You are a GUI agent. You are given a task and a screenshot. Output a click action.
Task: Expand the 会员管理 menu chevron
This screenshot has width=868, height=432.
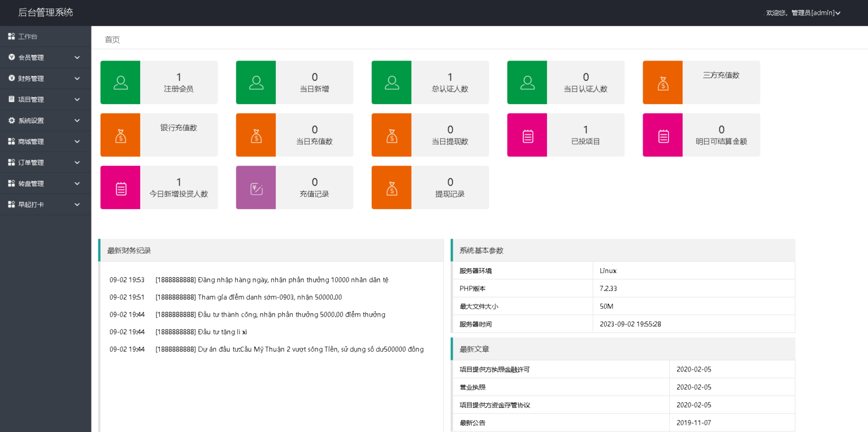[77, 58]
